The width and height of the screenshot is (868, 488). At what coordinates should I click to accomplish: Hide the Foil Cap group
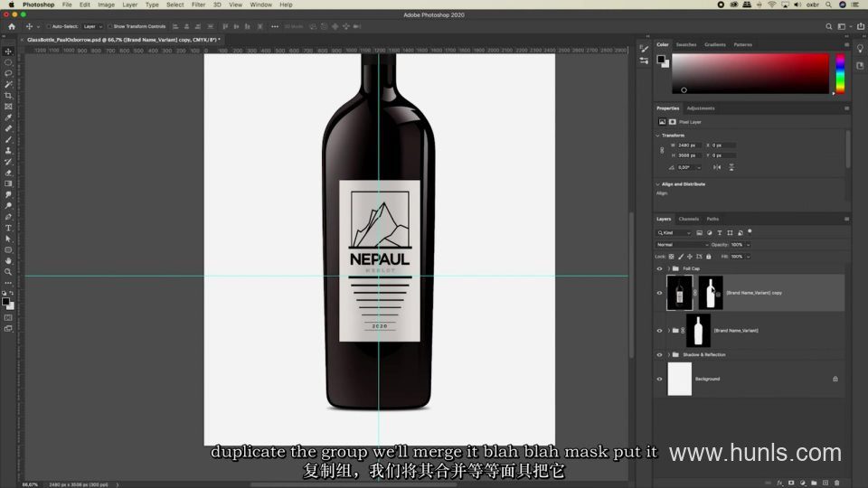click(x=659, y=269)
